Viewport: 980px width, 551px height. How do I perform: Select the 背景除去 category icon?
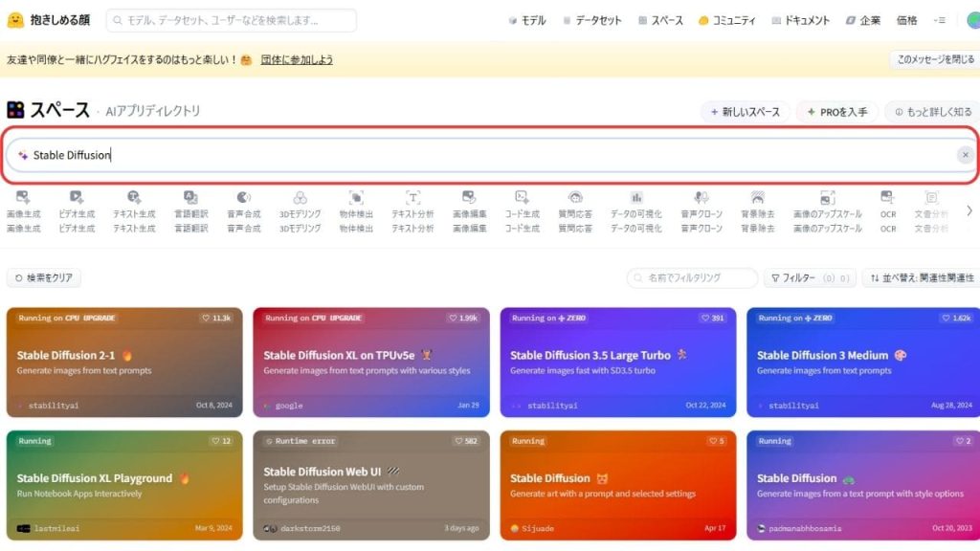click(758, 198)
